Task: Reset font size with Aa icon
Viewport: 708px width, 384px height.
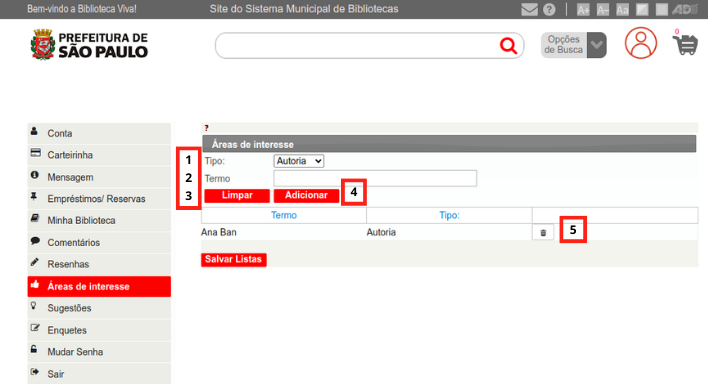Action: pyautogui.click(x=622, y=9)
